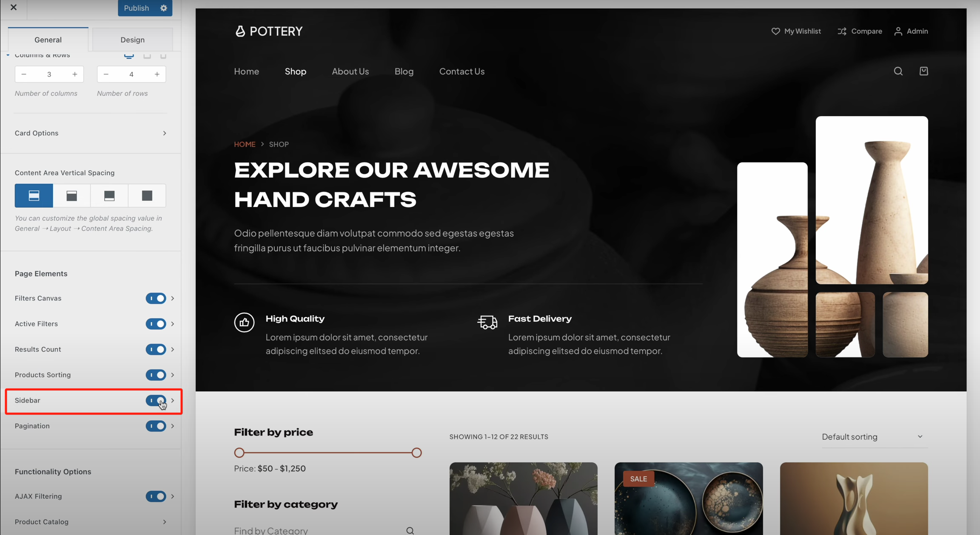Image resolution: width=980 pixels, height=535 pixels.
Task: Select the first vertical spacing option
Action: [34, 195]
